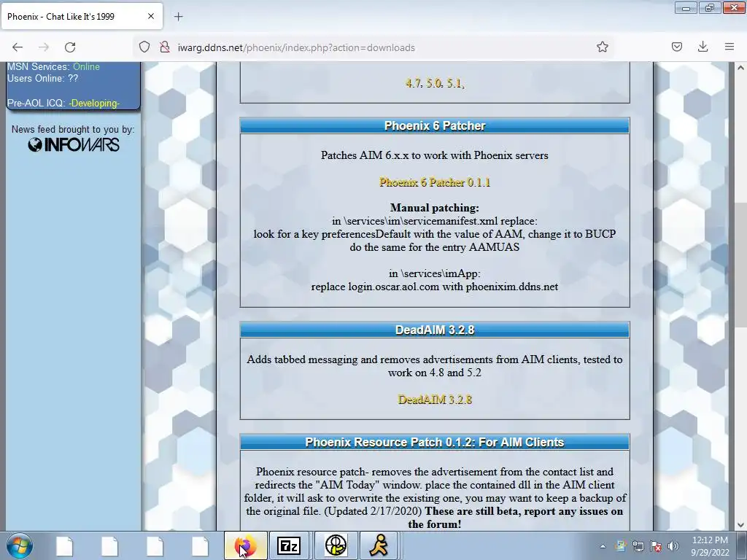This screenshot has height=560, width=747.
Task: Open AIM running man taskbar icon
Action: tap(379, 545)
